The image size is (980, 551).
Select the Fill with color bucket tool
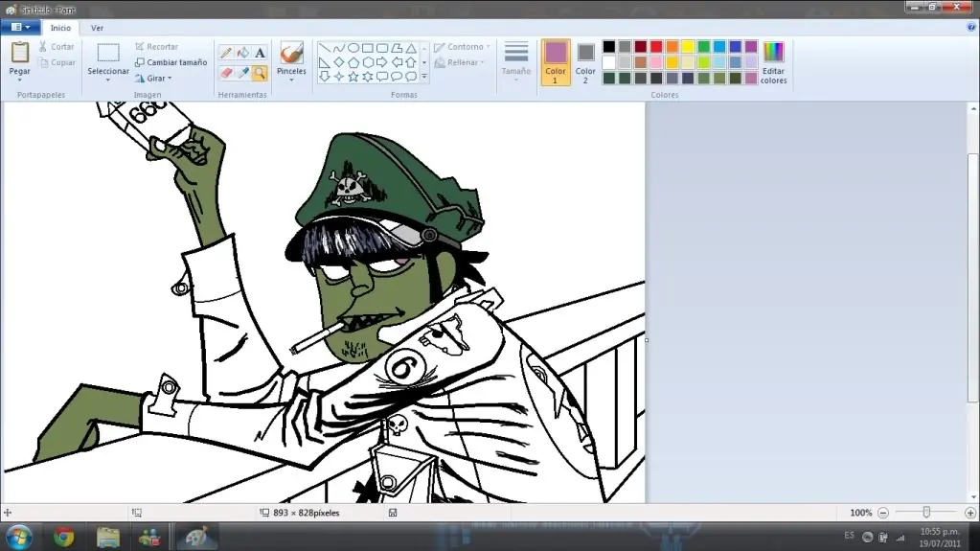[243, 53]
